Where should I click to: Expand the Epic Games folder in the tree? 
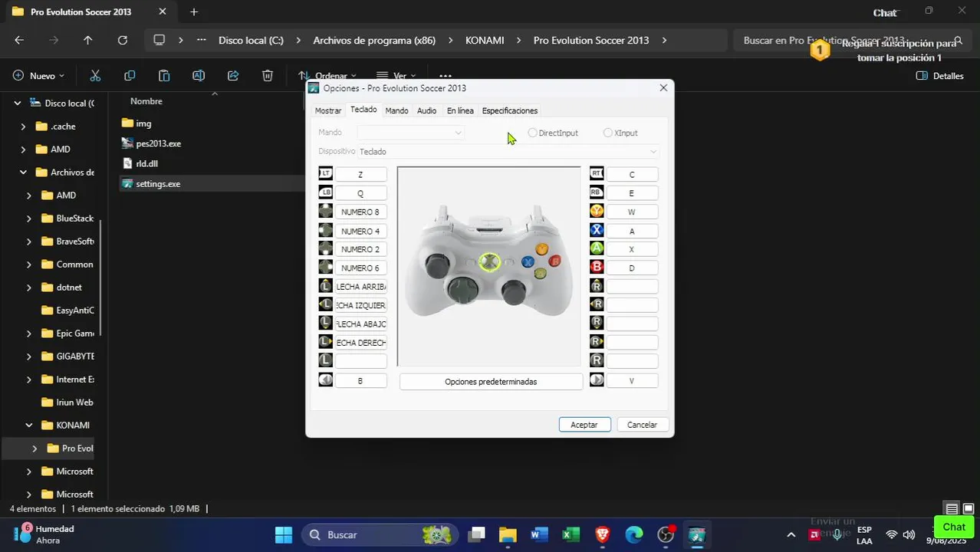29,333
